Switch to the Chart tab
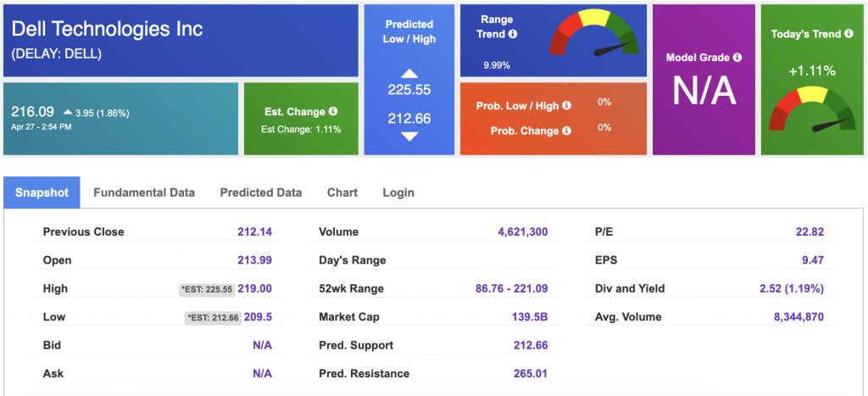The image size is (868, 396). click(342, 192)
